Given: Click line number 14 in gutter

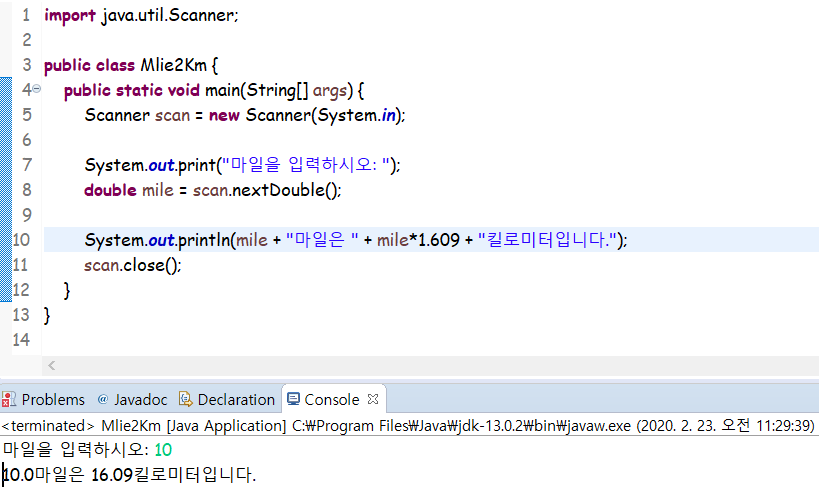Looking at the screenshot, I should point(21,339).
